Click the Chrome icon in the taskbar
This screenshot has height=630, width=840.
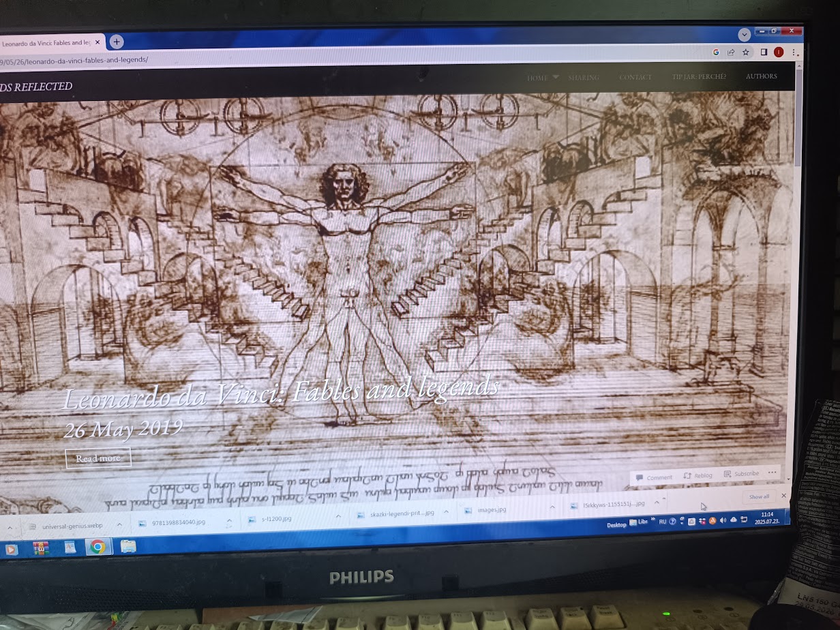pos(97,546)
